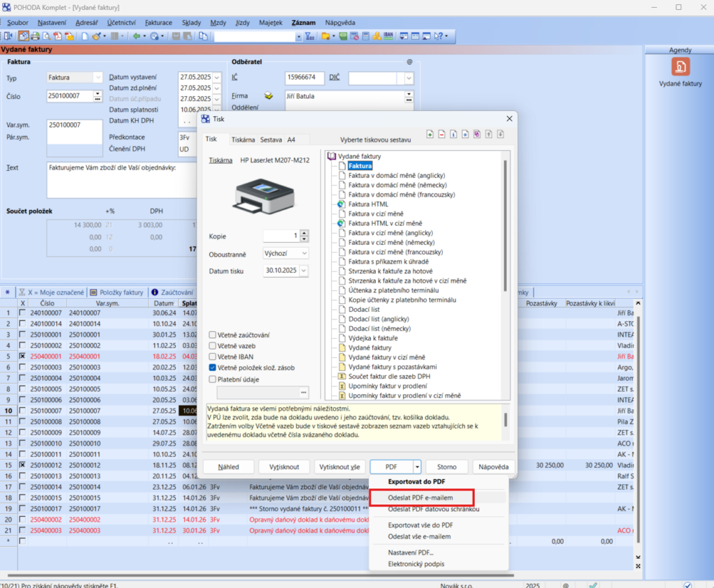Choose Odeslat PDF e-mailem from menu
Screen dimensions: 714x588
pos(421,497)
